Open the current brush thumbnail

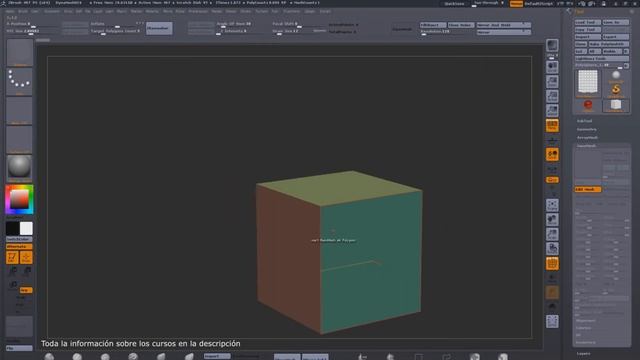tap(20, 53)
